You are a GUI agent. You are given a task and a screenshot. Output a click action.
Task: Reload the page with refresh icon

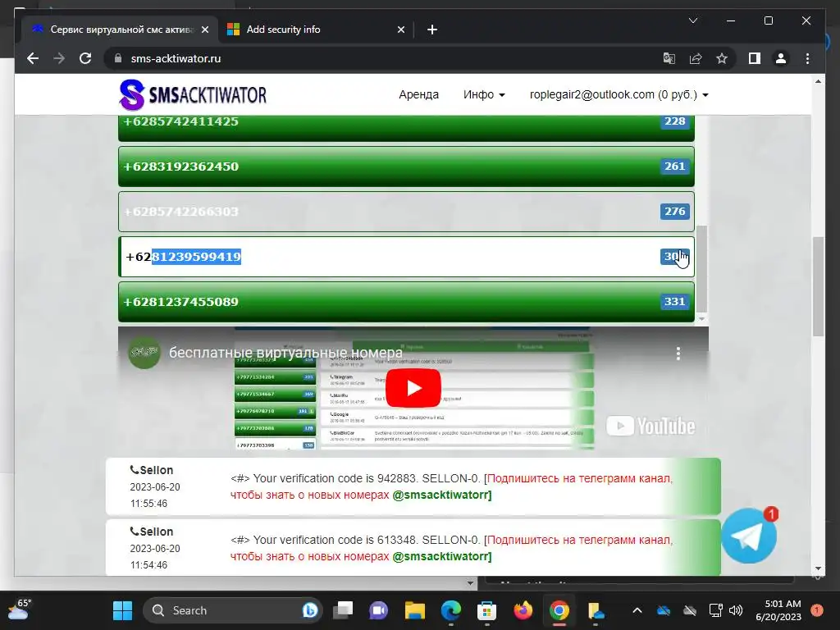(85, 58)
